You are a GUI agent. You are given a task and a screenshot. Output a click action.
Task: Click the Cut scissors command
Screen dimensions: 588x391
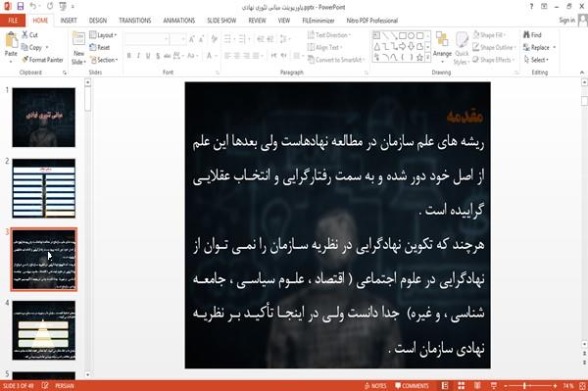point(29,35)
